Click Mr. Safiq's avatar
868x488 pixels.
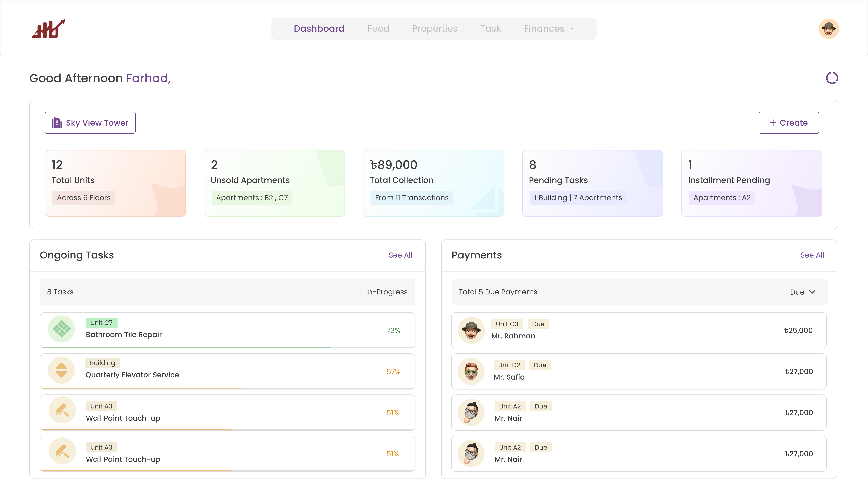coord(471,371)
